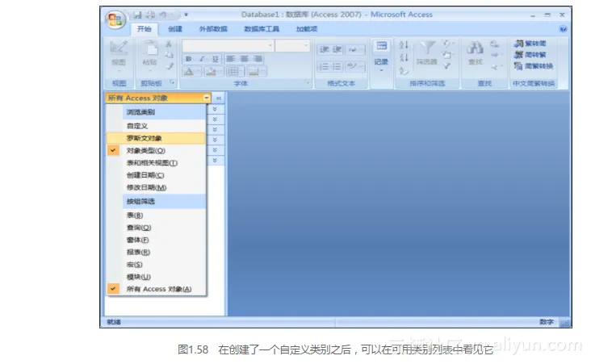The height and width of the screenshot is (364, 591).
Task: Open the Customize Quick Access Toolbar arrow
Action: [186, 15]
